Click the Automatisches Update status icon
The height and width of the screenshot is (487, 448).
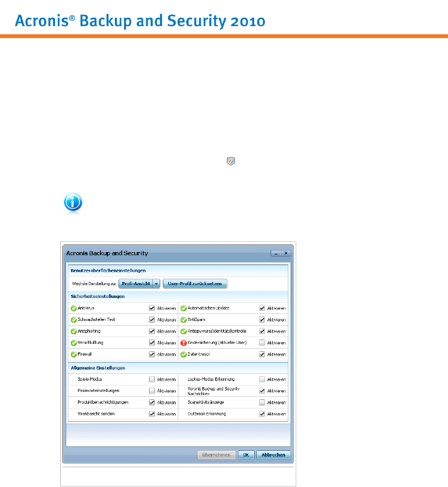click(x=184, y=308)
